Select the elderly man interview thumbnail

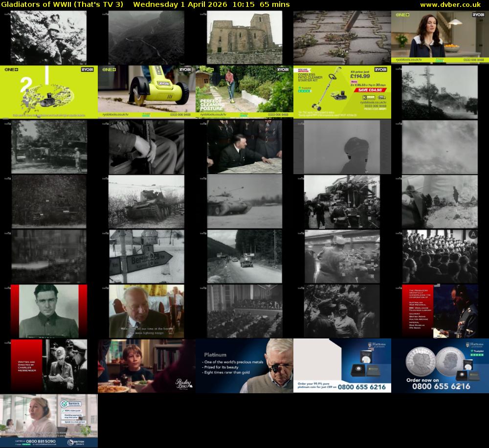click(x=146, y=311)
